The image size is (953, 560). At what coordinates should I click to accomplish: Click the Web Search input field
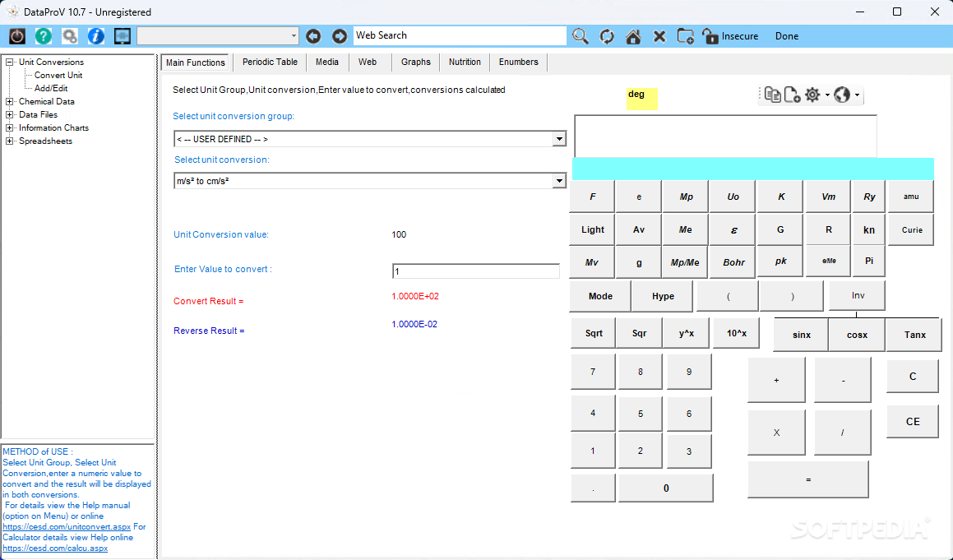[x=460, y=36]
